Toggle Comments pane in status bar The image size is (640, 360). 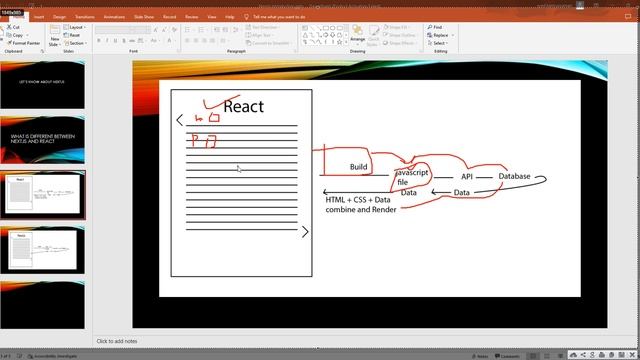tap(507, 356)
